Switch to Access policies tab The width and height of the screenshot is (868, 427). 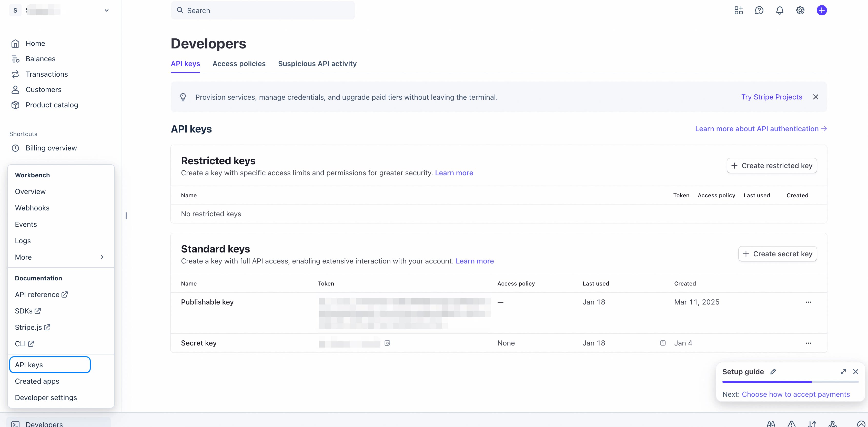239,64
